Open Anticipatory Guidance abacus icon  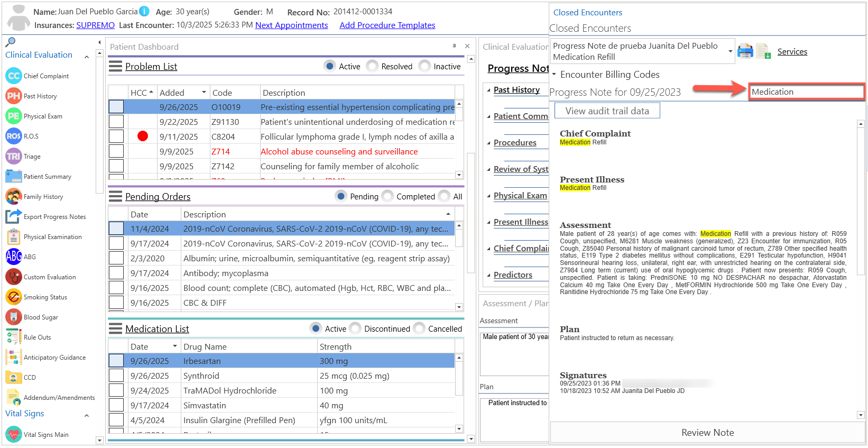14,358
